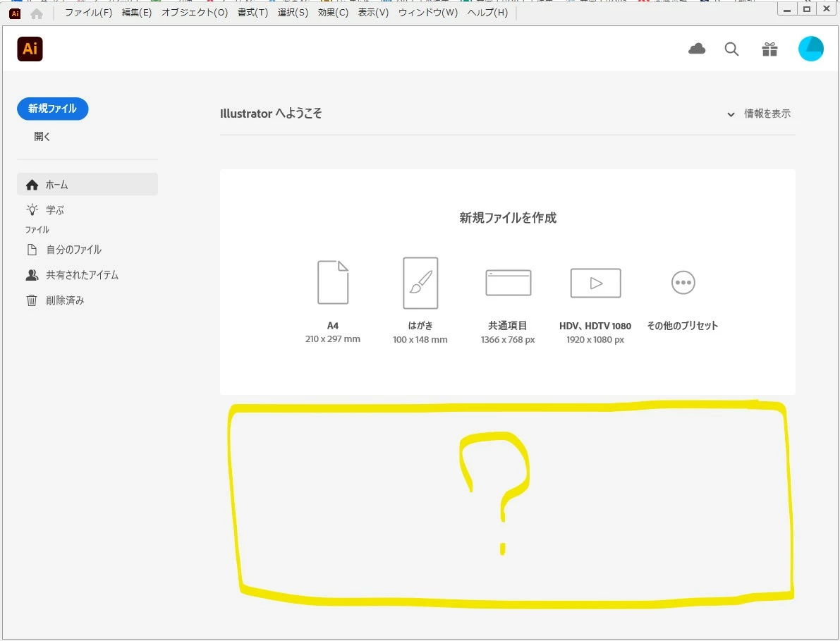The image size is (840, 641).
Task: Click 削除済み sidebar label
Action: [x=65, y=300]
